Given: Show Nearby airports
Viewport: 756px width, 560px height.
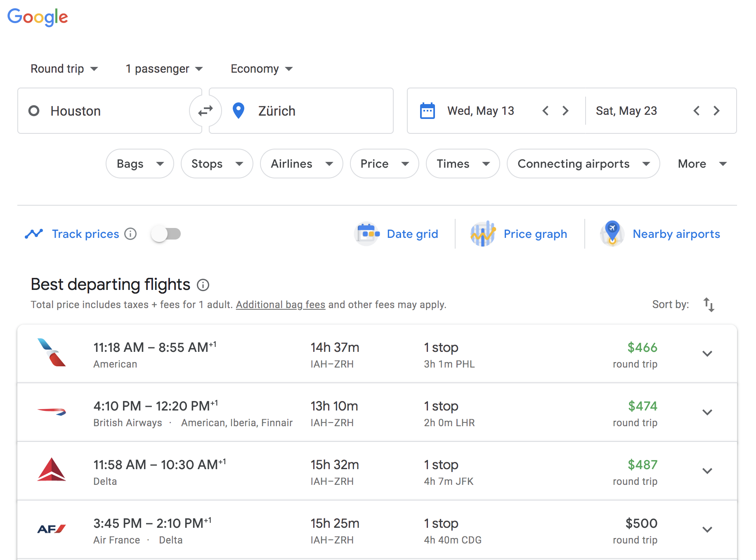Looking at the screenshot, I should [660, 234].
